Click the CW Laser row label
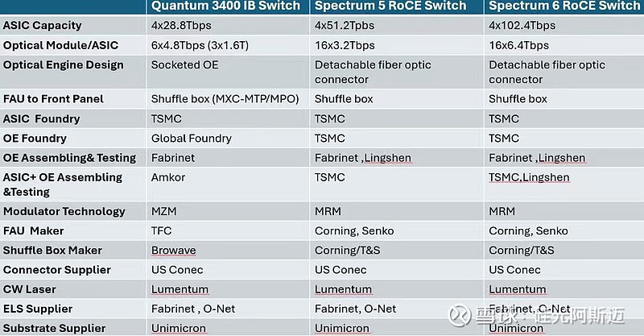This screenshot has width=644, height=336. 30,289
